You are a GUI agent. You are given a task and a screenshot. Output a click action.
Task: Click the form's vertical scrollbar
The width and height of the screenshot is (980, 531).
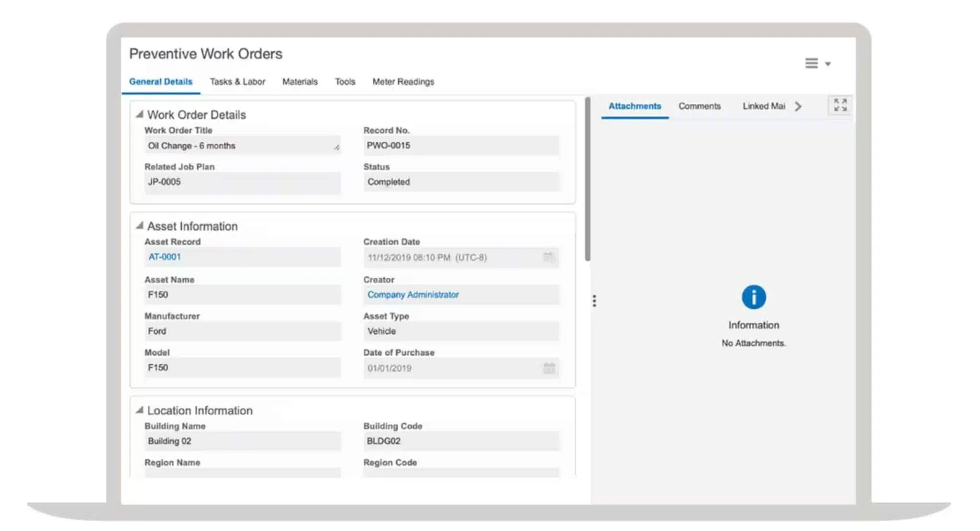[588, 179]
